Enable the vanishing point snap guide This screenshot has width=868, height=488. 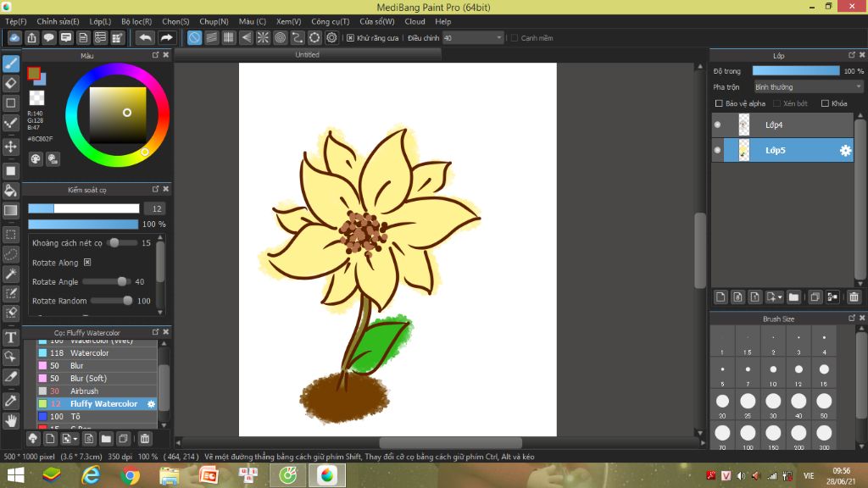click(x=246, y=37)
